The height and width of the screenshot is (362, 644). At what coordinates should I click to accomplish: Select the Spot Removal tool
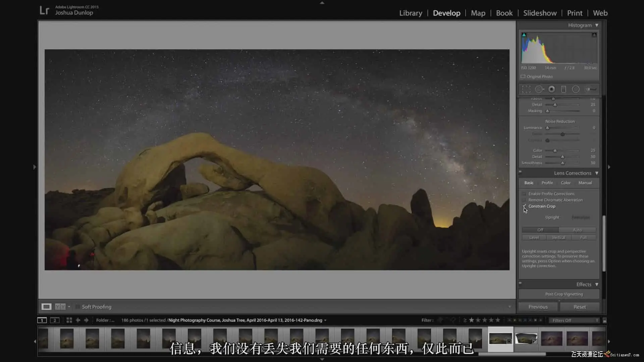tap(539, 89)
